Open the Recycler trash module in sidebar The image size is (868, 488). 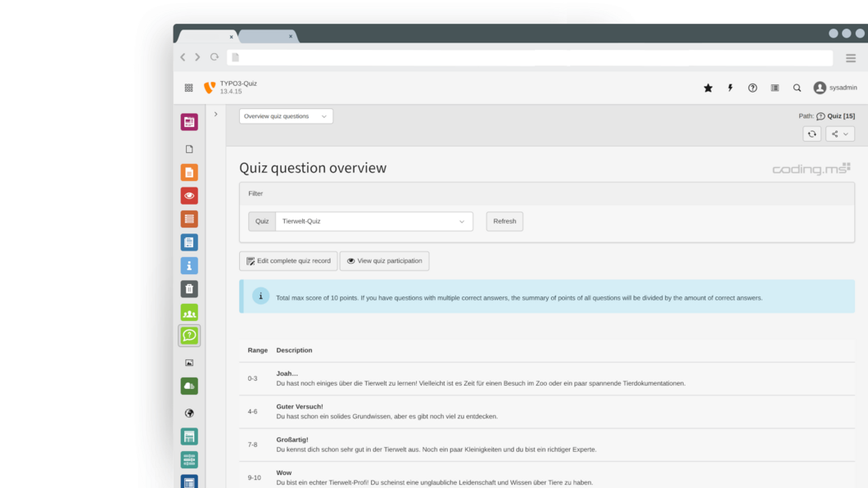pos(189,289)
